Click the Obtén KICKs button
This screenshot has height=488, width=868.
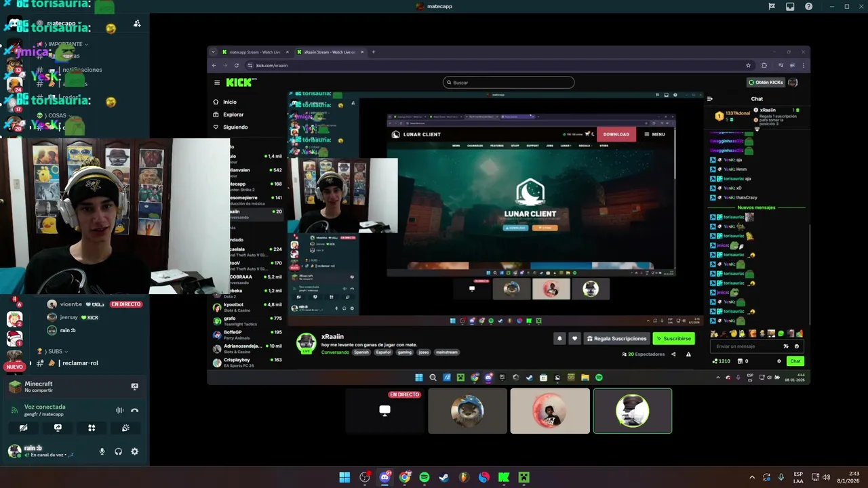pos(766,83)
